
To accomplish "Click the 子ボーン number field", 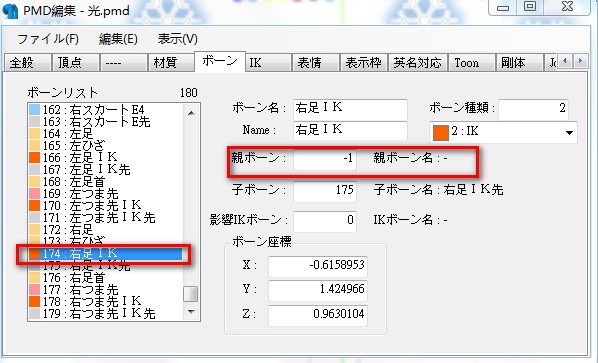I will coord(325,191).
